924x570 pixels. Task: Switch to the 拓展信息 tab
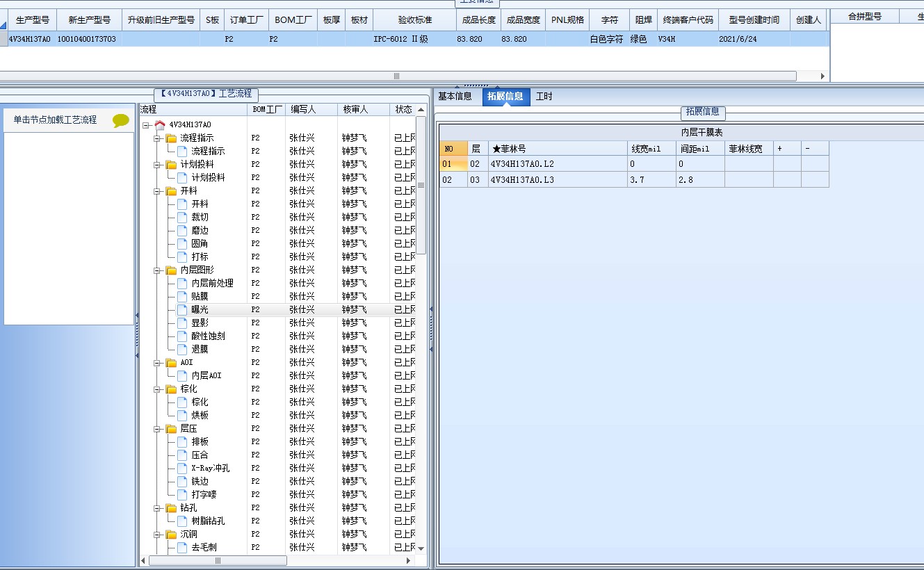pyautogui.click(x=505, y=97)
